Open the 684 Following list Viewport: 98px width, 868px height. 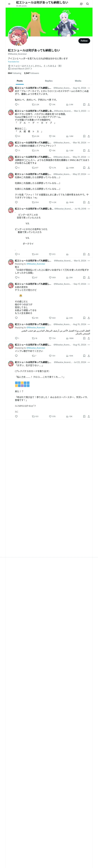(15, 73)
